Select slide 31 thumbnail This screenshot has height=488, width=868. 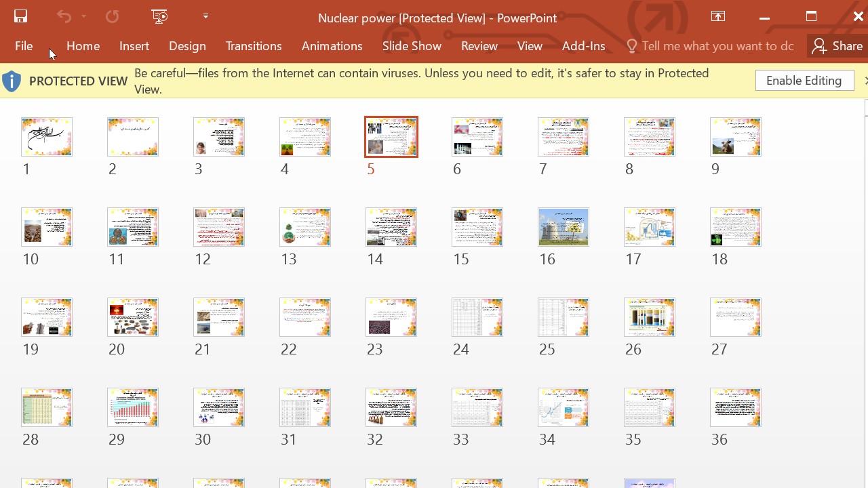point(305,407)
